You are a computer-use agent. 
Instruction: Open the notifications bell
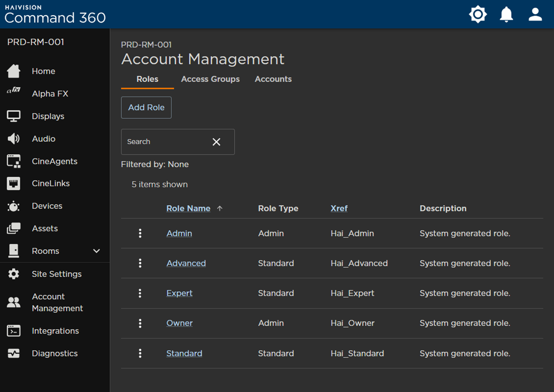pyautogui.click(x=506, y=14)
